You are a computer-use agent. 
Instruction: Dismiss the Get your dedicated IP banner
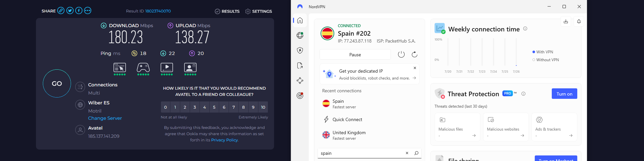point(415,68)
